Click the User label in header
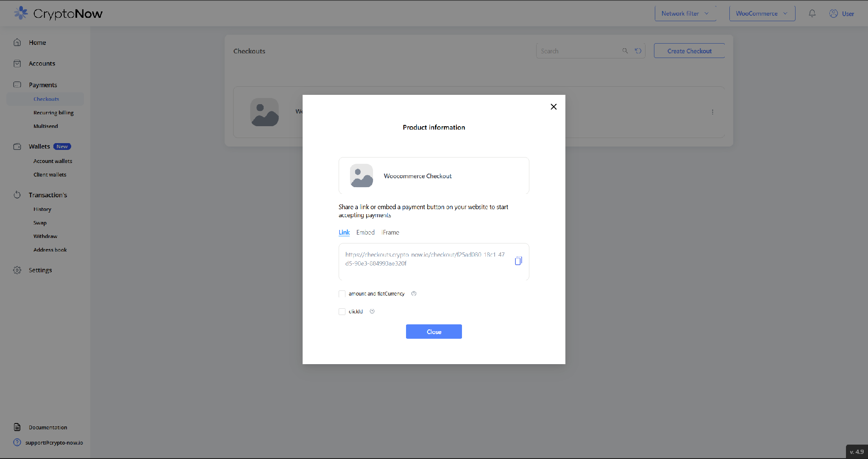868x459 pixels. coord(848,14)
